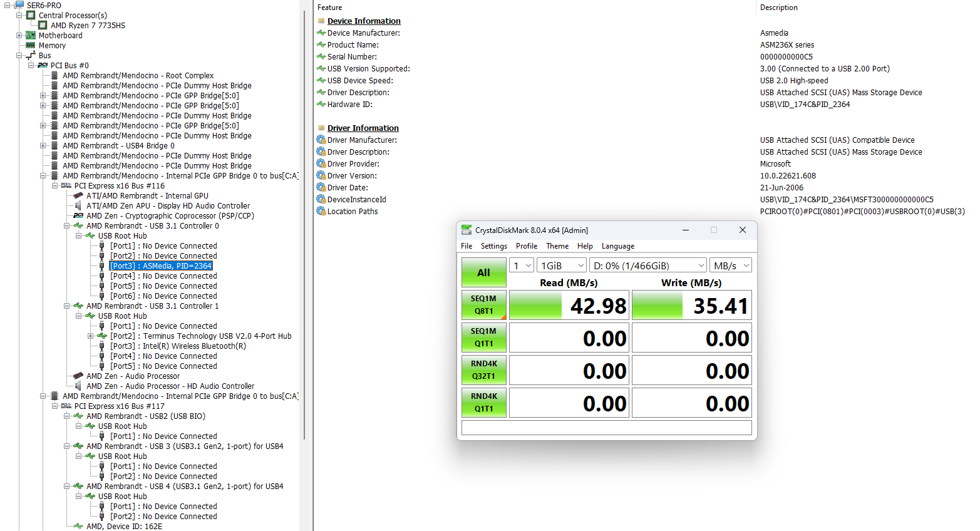Click the Cryptographic Coprocessor PCI icon
The image size is (980, 531).
[78, 215]
